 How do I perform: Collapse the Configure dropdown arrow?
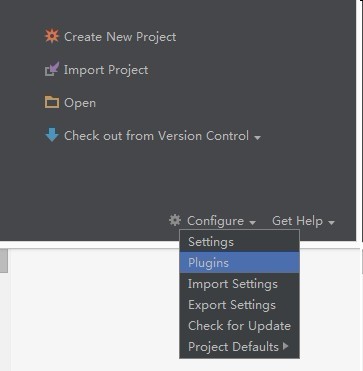(x=252, y=222)
